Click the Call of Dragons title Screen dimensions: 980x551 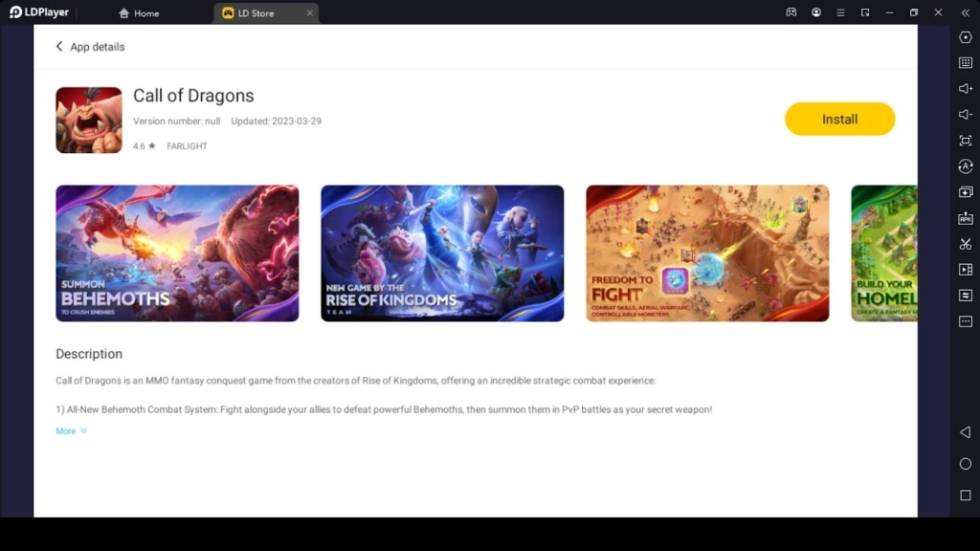(193, 96)
